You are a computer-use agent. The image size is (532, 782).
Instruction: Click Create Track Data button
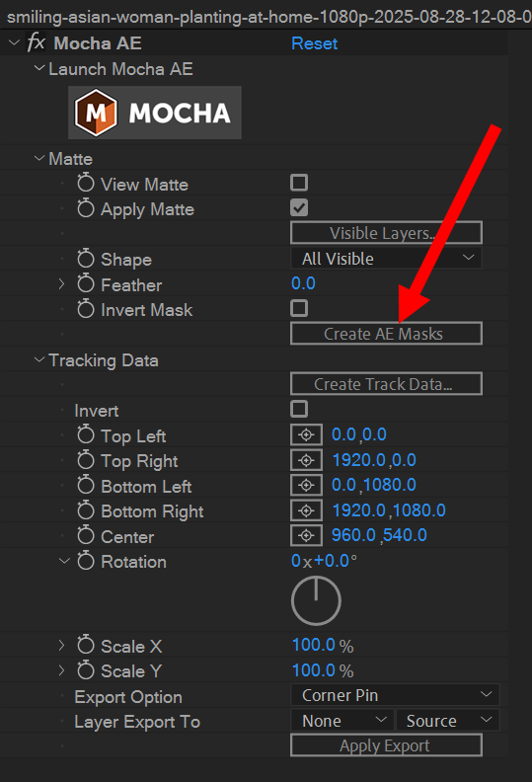(x=386, y=383)
